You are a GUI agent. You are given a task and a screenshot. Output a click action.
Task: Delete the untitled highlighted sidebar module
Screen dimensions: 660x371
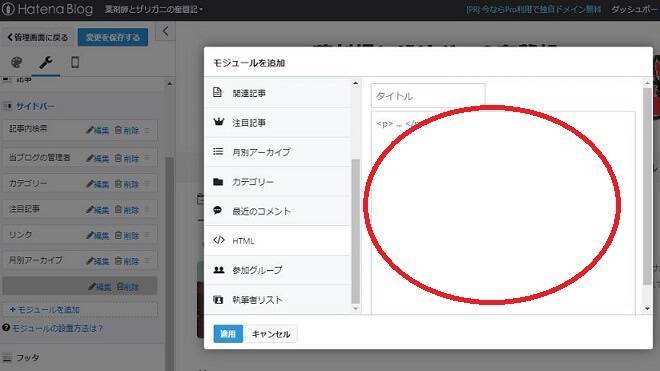[128, 287]
